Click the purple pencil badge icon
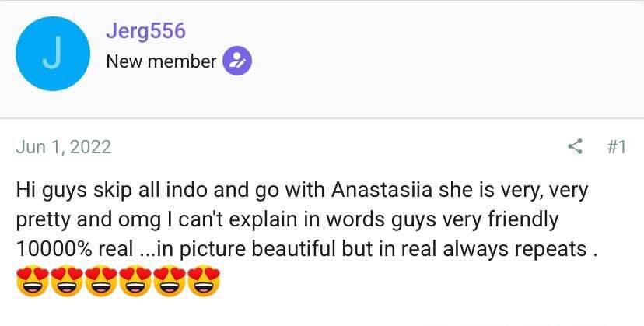Screen dimensions: 644x326 coord(236,61)
